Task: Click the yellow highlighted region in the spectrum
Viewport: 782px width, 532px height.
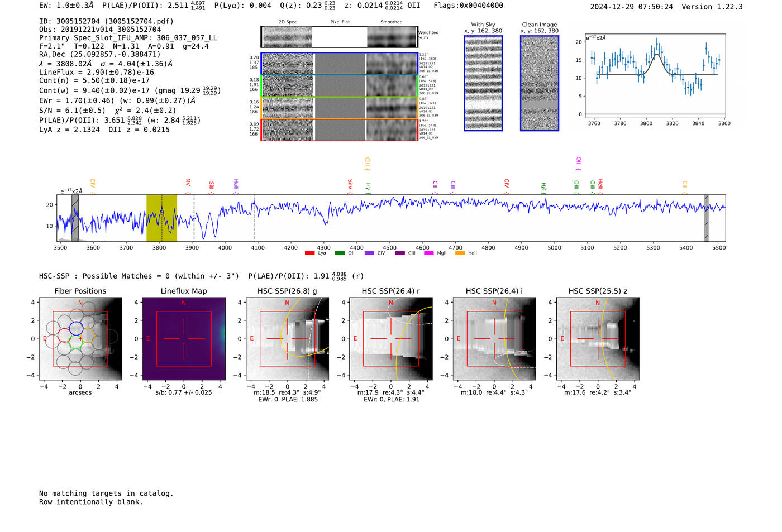Action: point(161,218)
